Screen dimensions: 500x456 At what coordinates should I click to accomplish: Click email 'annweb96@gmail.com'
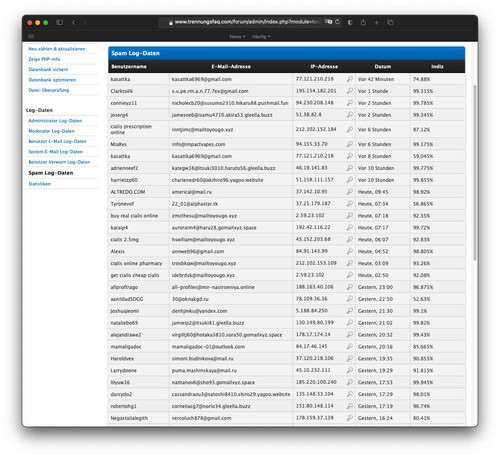point(198,251)
